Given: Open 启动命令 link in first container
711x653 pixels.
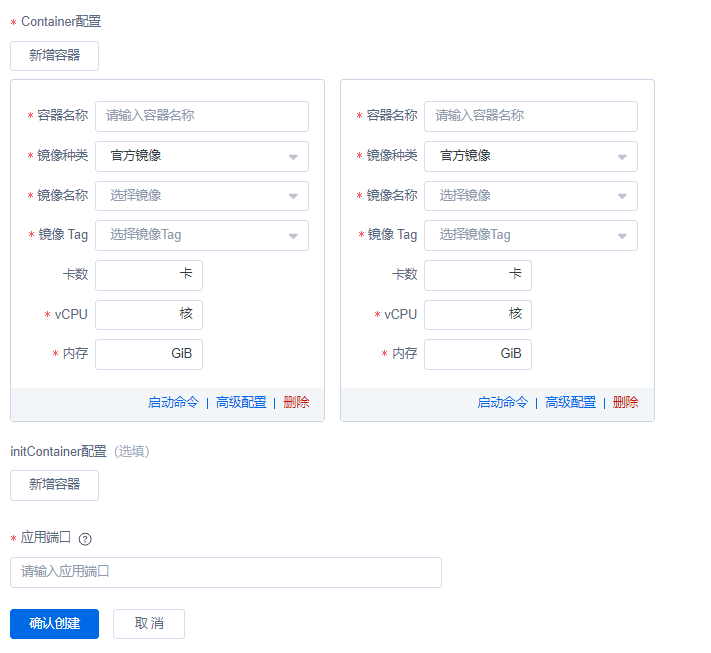Looking at the screenshot, I should pyautogui.click(x=173, y=403).
